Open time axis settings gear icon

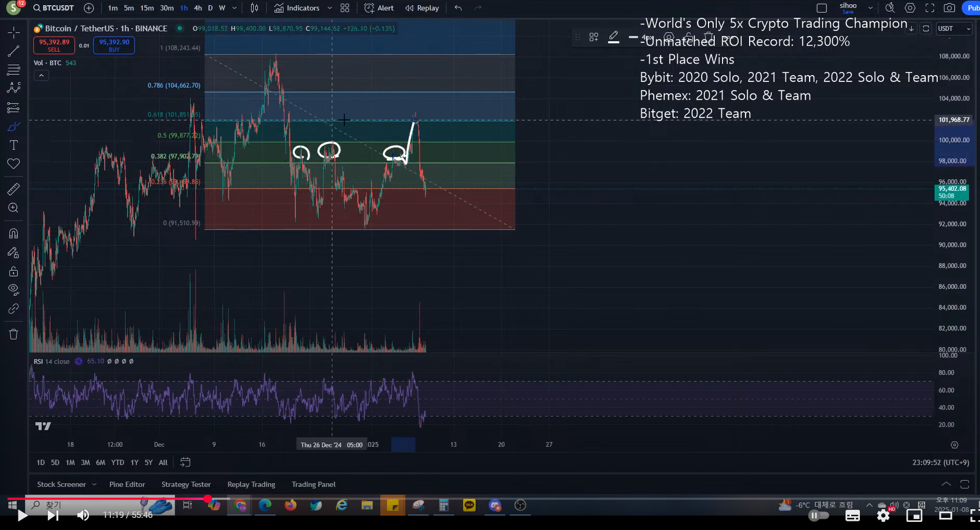955,445
